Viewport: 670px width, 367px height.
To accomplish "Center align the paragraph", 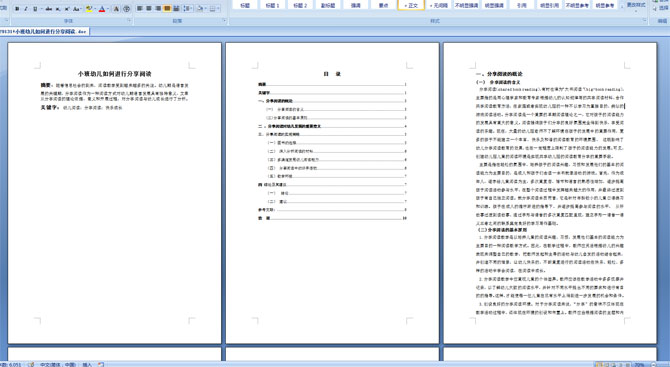I will (x=149, y=9).
